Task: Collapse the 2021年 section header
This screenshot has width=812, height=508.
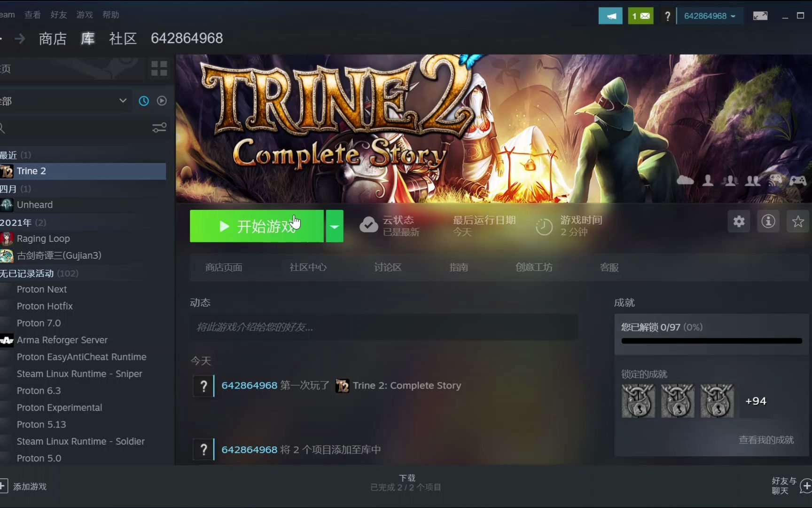Action: click(x=23, y=222)
